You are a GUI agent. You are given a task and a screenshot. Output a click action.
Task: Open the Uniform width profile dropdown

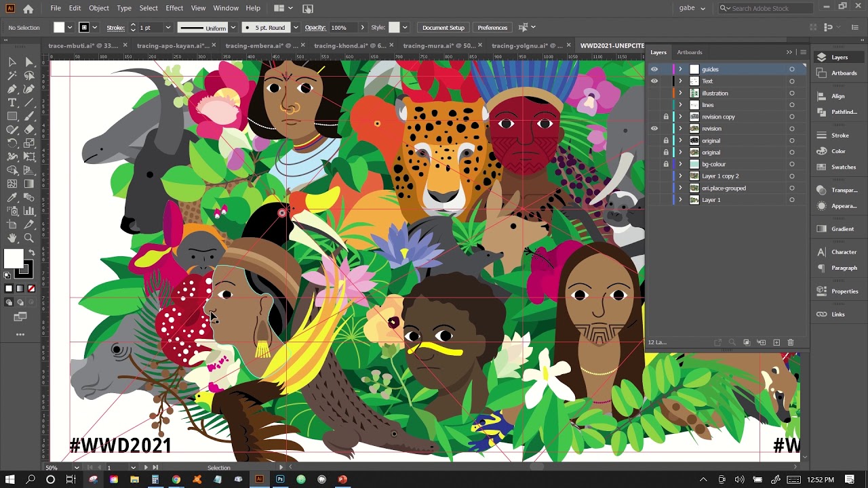click(233, 28)
